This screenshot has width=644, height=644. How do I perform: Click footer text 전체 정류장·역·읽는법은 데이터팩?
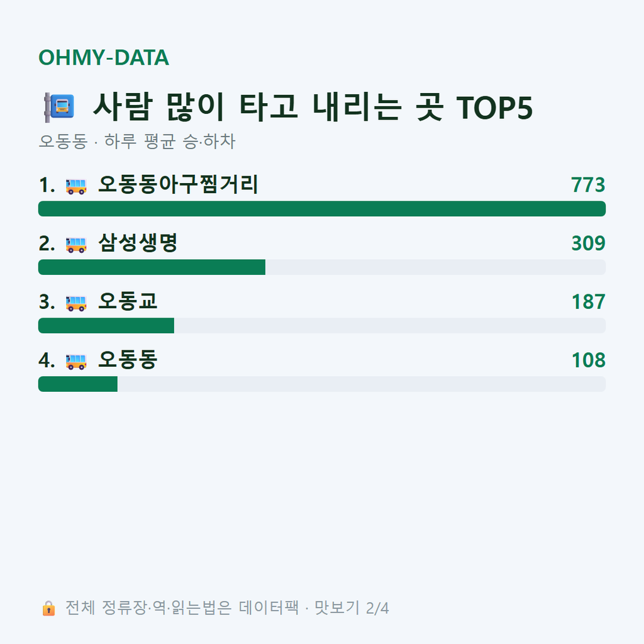[x=182, y=608]
